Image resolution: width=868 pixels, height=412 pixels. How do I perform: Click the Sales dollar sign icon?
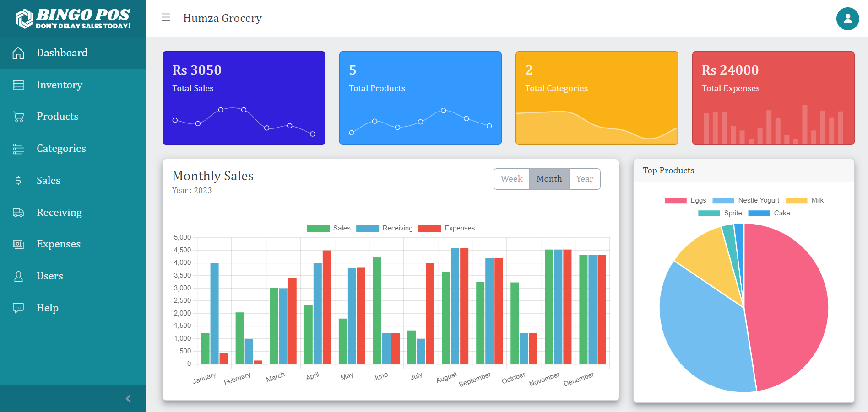coord(18,180)
